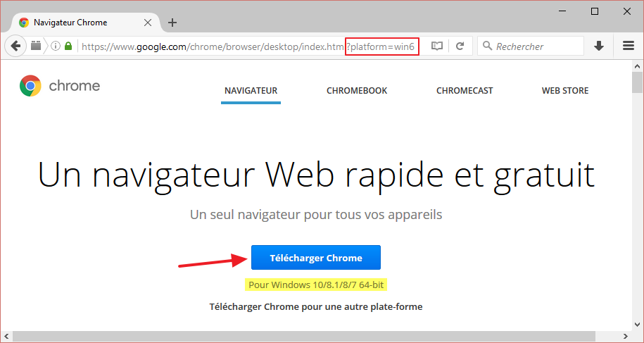644x343 pixels.
Task: Open the WEB STORE link
Action: pyautogui.click(x=565, y=91)
